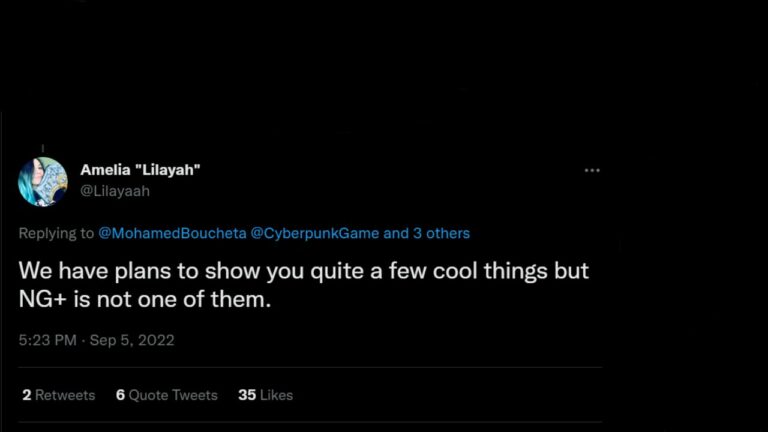Screen dimensions: 768x432
Task: Click the "Replying to" label
Action: [56, 233]
